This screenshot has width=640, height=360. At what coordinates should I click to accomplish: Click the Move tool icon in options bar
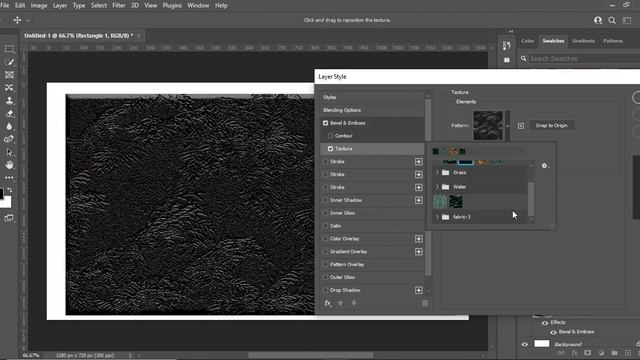(17, 20)
